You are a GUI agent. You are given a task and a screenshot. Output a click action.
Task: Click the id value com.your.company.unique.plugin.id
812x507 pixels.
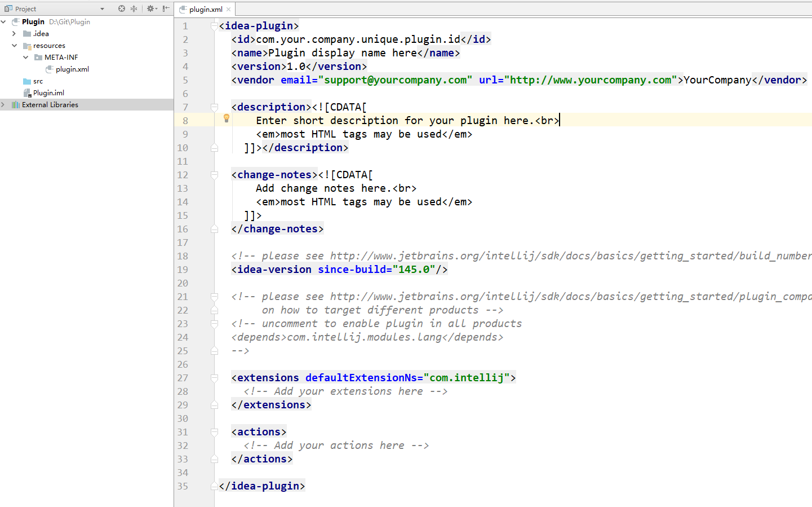(x=358, y=39)
